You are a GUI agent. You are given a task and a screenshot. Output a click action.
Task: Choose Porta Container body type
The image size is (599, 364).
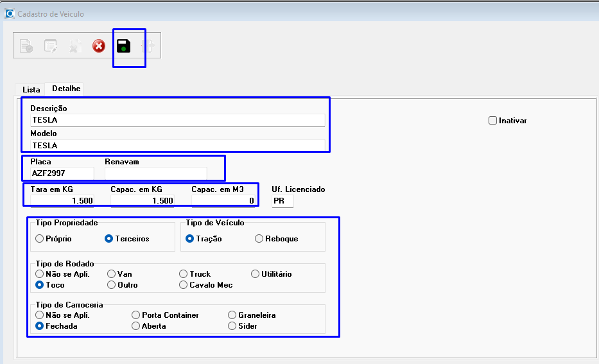coord(135,315)
